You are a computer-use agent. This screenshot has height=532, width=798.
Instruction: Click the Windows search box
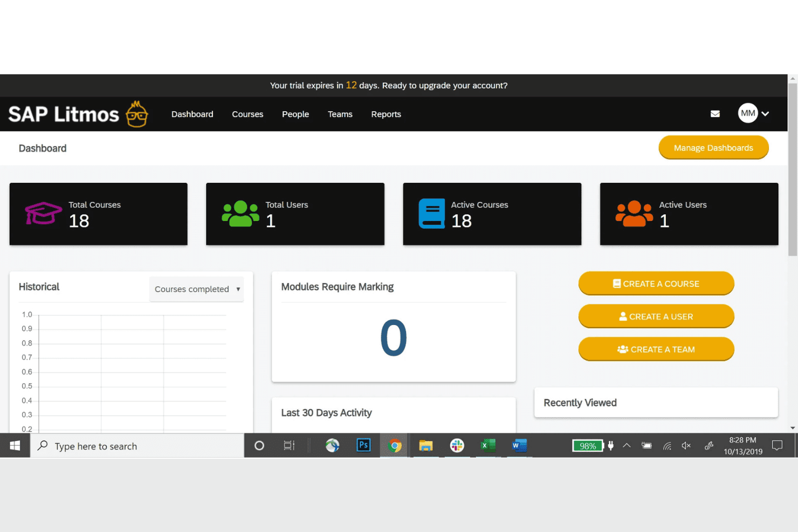pos(137,446)
